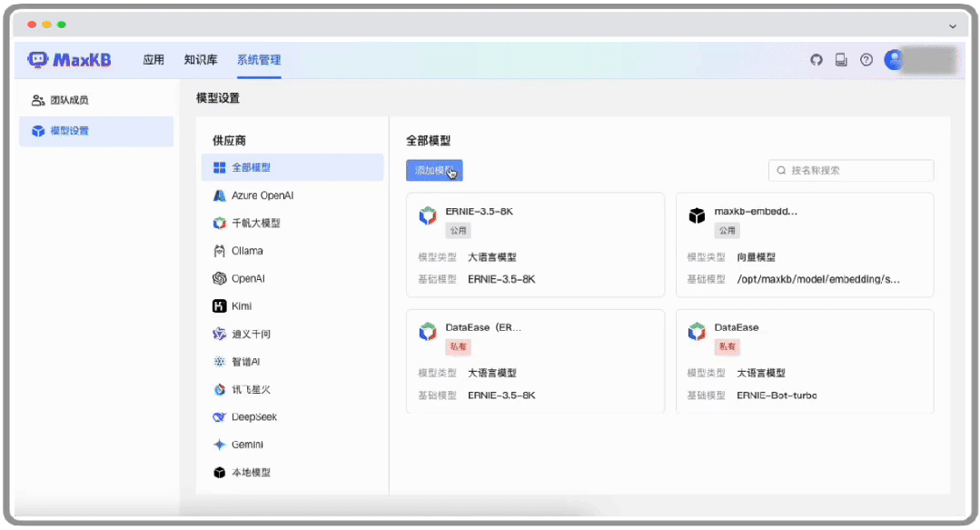Open the 应用 tab

pyautogui.click(x=153, y=60)
